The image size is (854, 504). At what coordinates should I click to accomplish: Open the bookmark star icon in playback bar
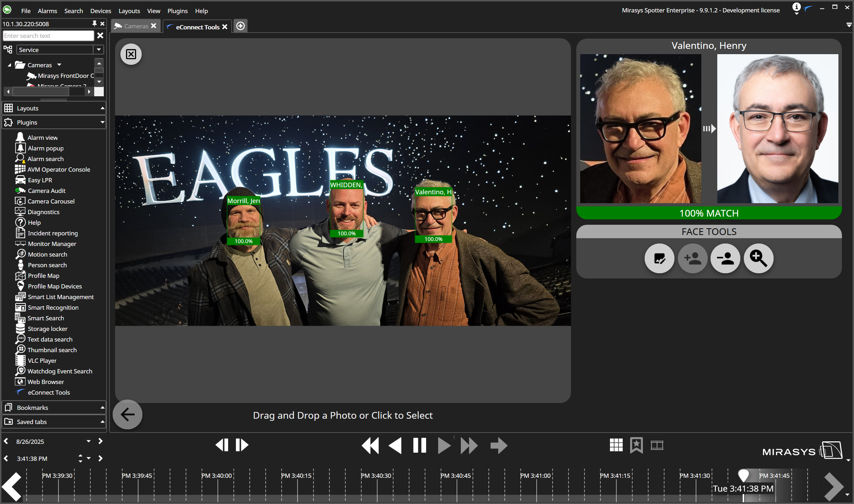click(636, 445)
